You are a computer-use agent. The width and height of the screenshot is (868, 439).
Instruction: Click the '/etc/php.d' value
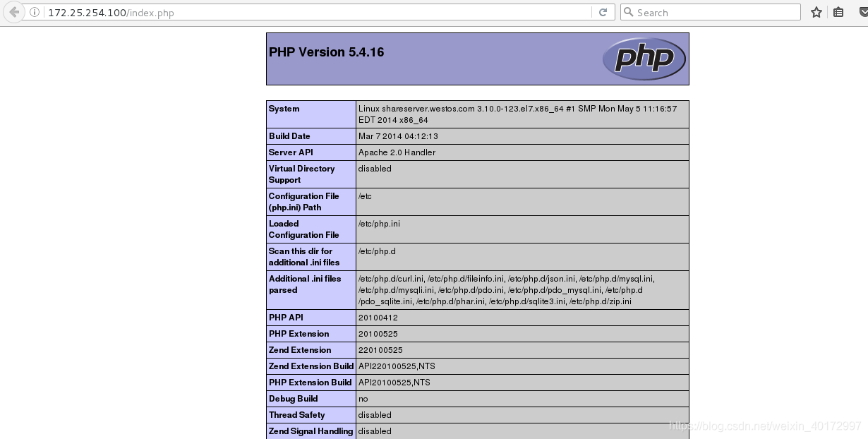pyautogui.click(x=378, y=251)
